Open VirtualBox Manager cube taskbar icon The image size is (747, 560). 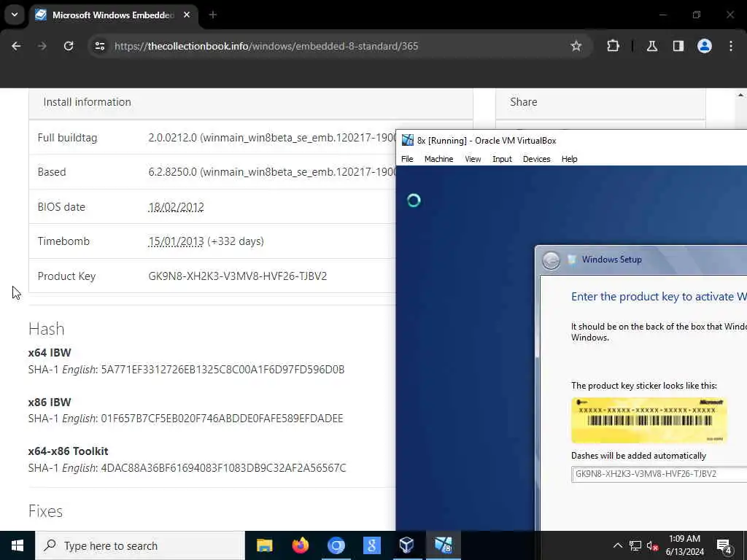tap(407, 545)
